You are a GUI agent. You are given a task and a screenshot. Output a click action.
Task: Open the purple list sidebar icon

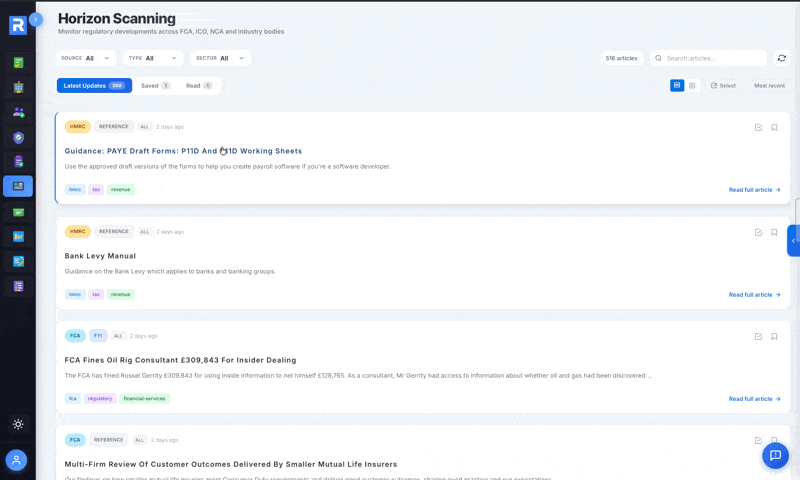18,286
